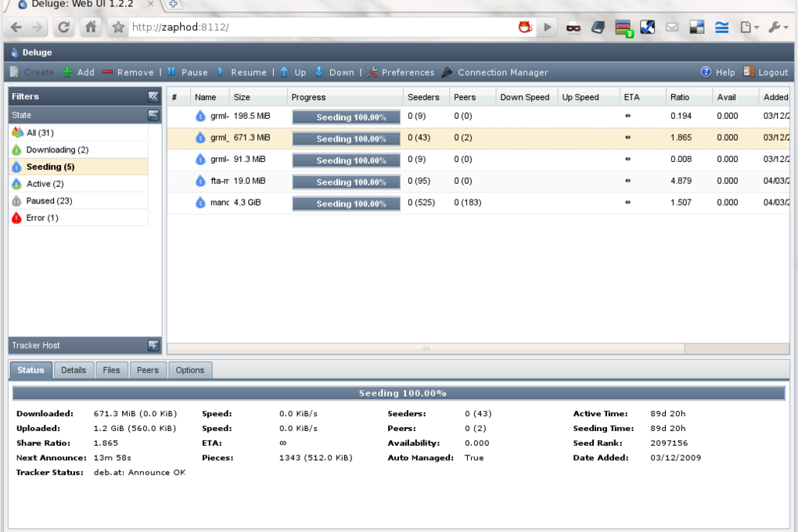Image resolution: width=798 pixels, height=532 pixels.
Task: Click the progress bar of 198.5 MiB torrent
Action: coord(346,117)
